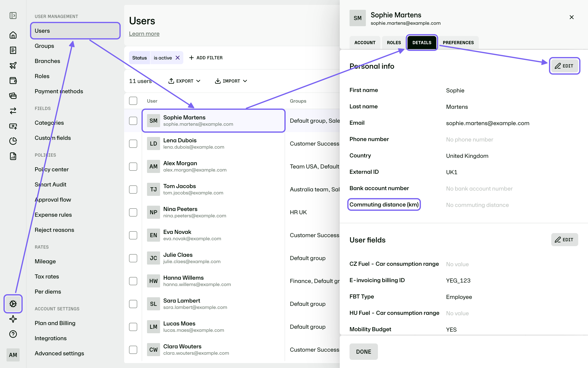Open the cards stack icon in sidebar
The height and width of the screenshot is (368, 588).
point(13,96)
